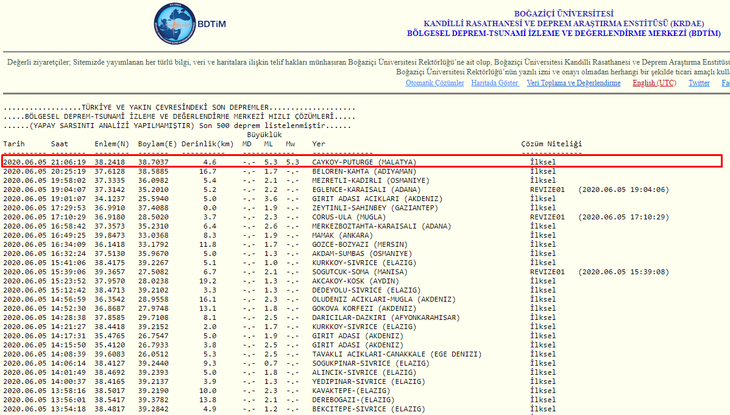Click the Çözüm Niteliği column header
Screen dimensions: 730x415
(557, 144)
